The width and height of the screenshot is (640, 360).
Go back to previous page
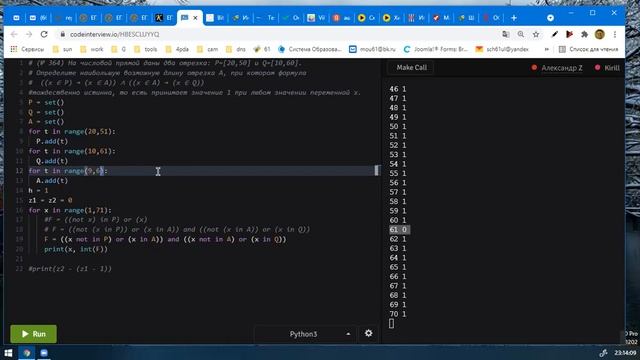pos(14,35)
